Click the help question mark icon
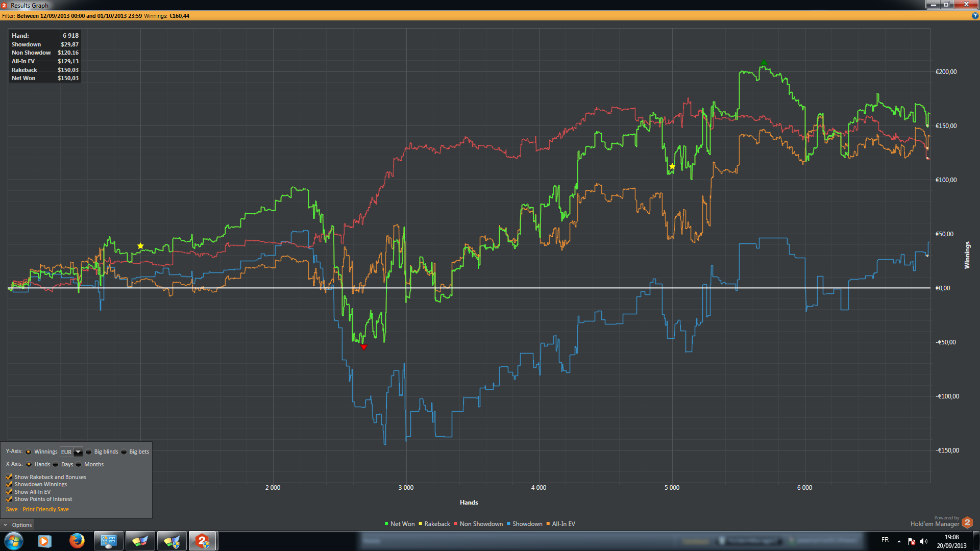 975,16
